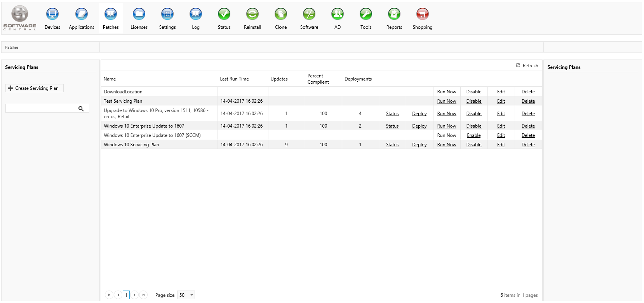Open the AD icon
The width and height of the screenshot is (644, 303).
tap(338, 14)
